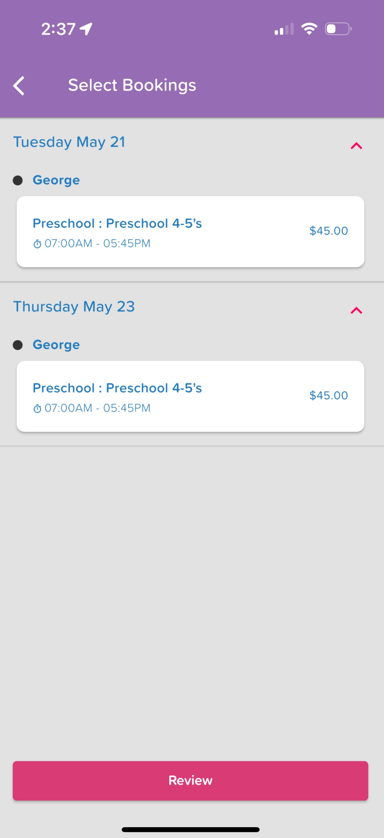Tap the $45.00 price on Thursday's booking
This screenshot has height=838, width=385.
pos(328,395)
